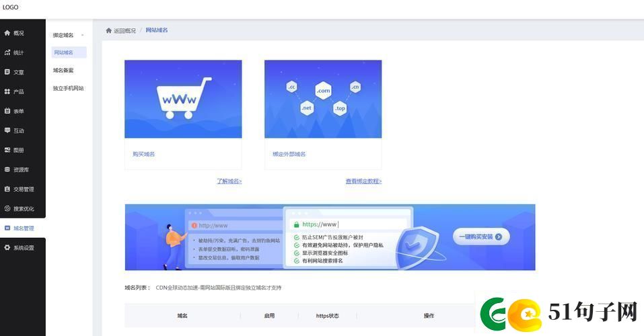Click 防止SEM广告投放账户被封 text in banner
The image size is (644, 336).
click(332, 237)
